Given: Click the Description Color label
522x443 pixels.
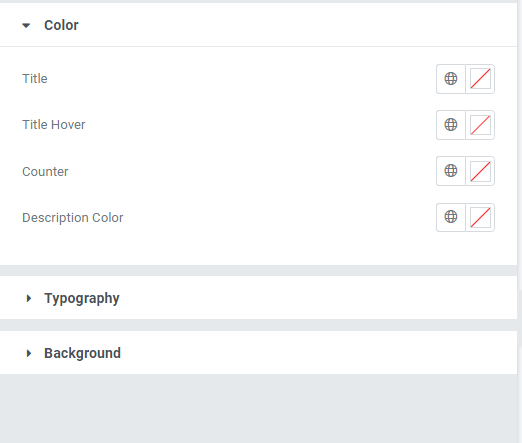Looking at the screenshot, I should click(x=73, y=218).
